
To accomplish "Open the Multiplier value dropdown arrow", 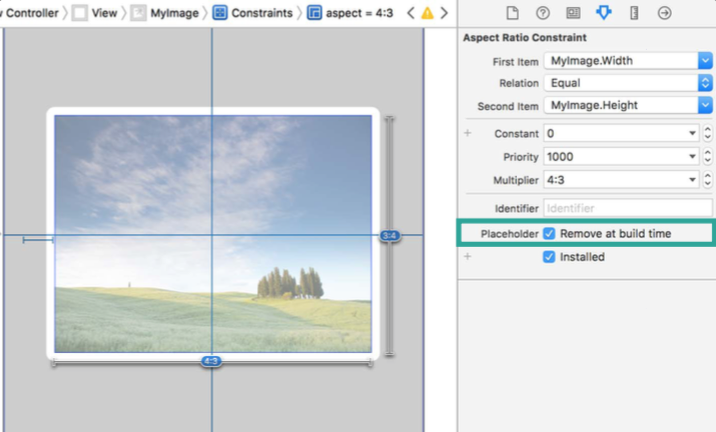I will [x=692, y=180].
